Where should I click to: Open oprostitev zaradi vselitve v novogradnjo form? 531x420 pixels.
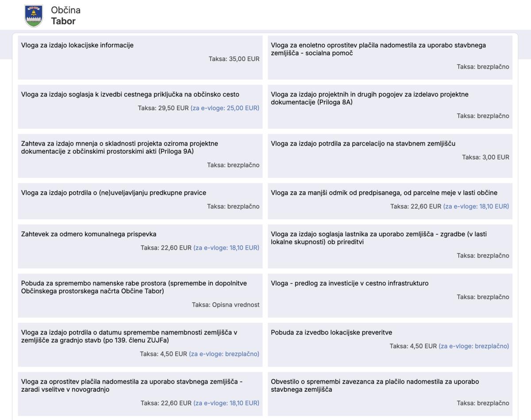[132, 385]
